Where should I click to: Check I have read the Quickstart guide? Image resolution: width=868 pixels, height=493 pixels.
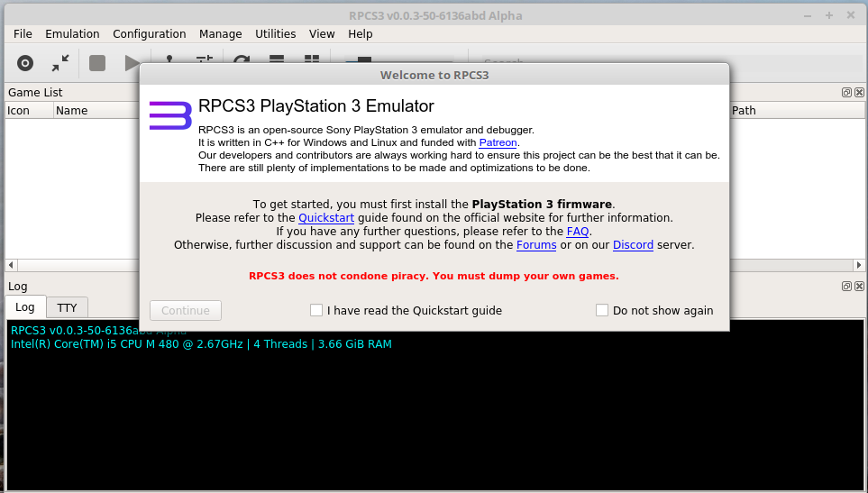click(x=316, y=310)
